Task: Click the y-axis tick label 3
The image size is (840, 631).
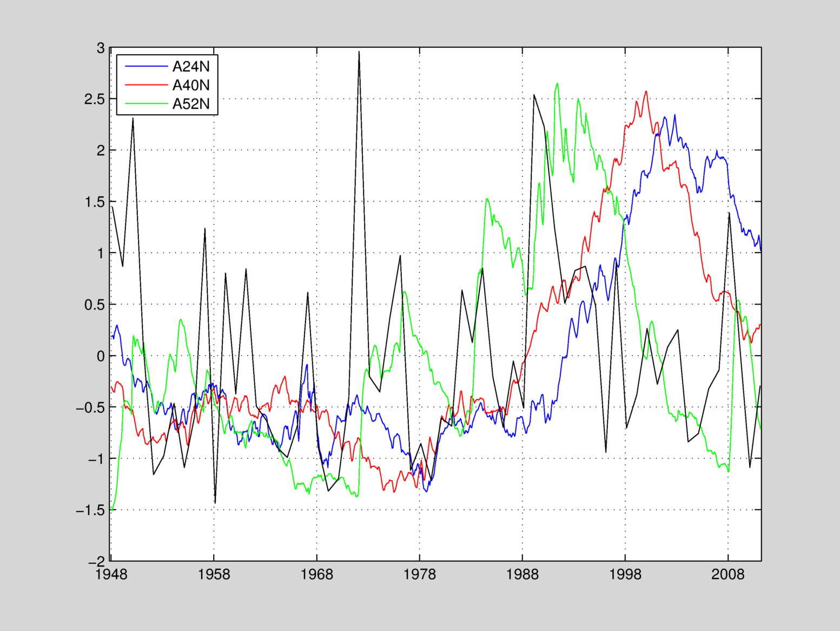Action: (x=101, y=48)
